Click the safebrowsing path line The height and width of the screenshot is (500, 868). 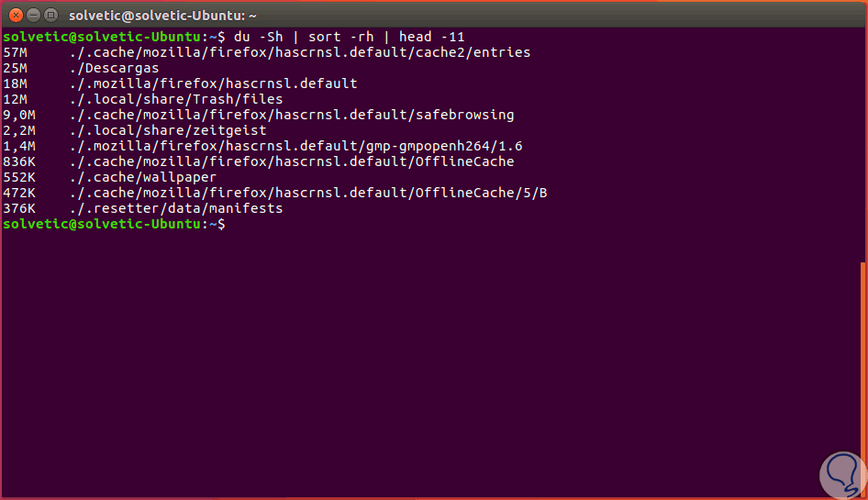[292, 115]
